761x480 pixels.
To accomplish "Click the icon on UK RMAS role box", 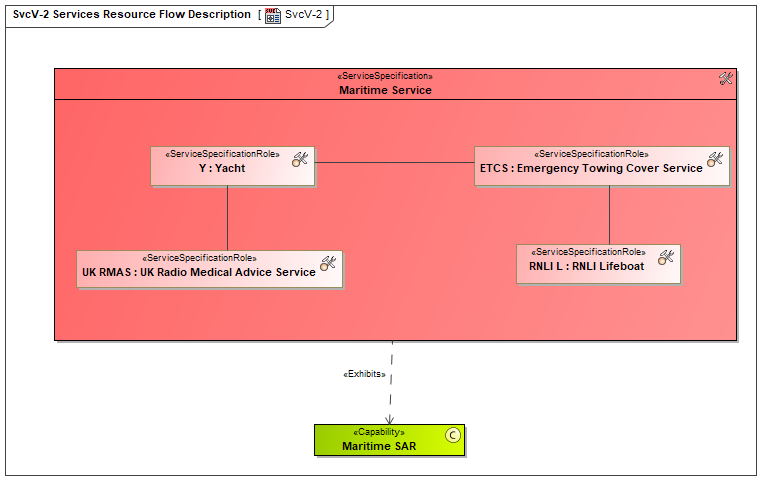I will pyautogui.click(x=328, y=263).
